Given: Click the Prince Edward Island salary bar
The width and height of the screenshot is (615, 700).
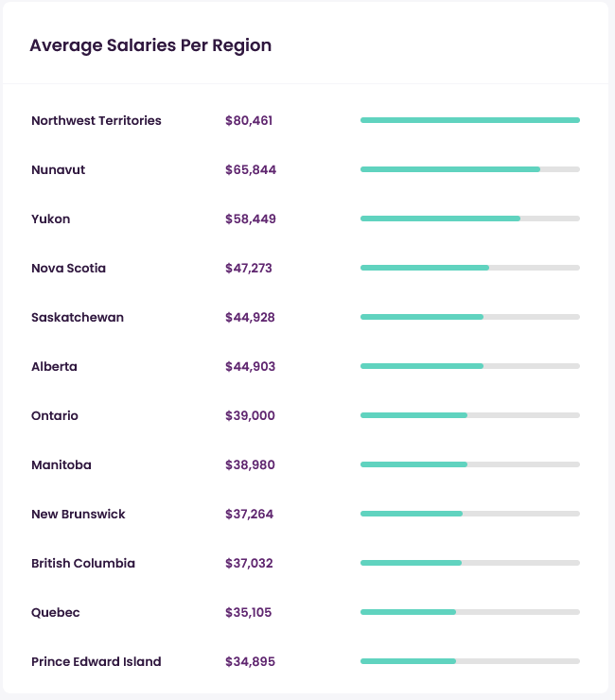Looking at the screenshot, I should coord(469,661).
